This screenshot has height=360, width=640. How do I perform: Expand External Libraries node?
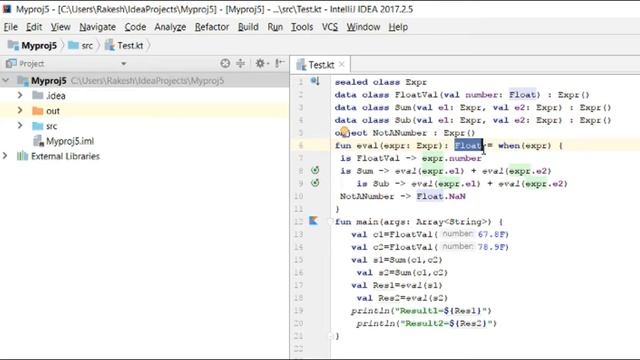click(x=5, y=156)
